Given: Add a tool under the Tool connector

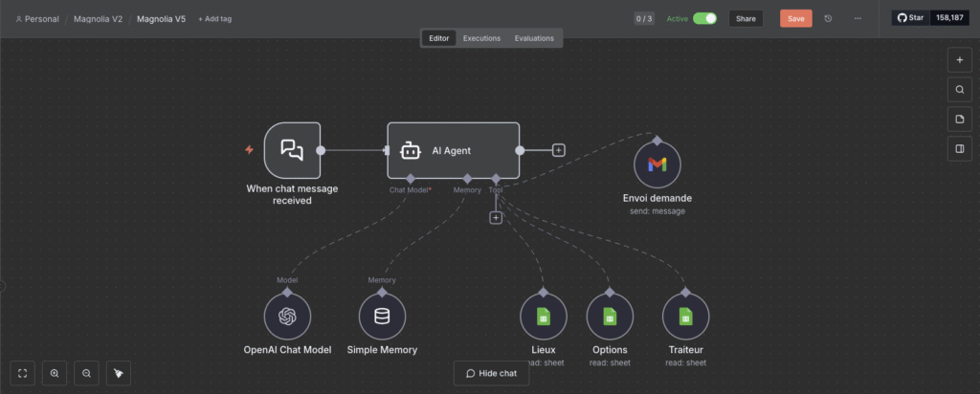Looking at the screenshot, I should [496, 218].
